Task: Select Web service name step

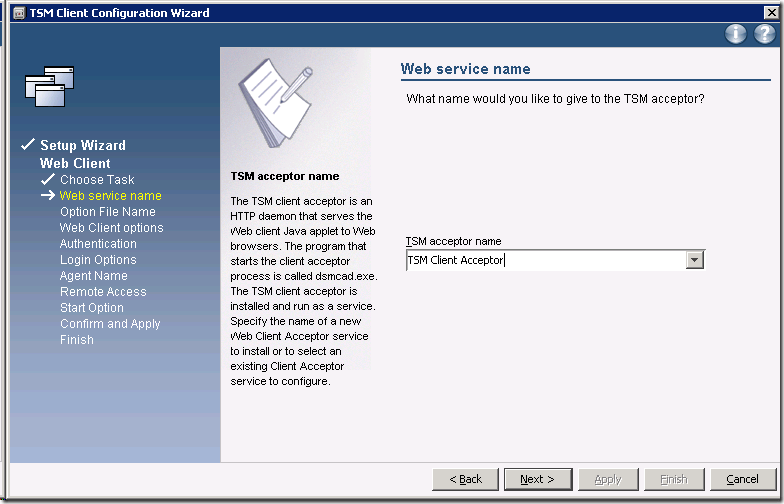Action: point(110,196)
